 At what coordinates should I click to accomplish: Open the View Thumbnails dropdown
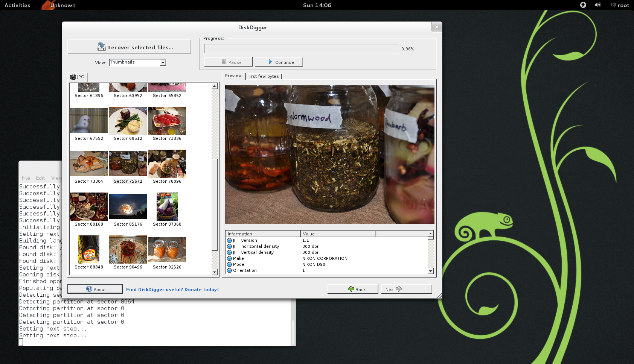point(137,62)
